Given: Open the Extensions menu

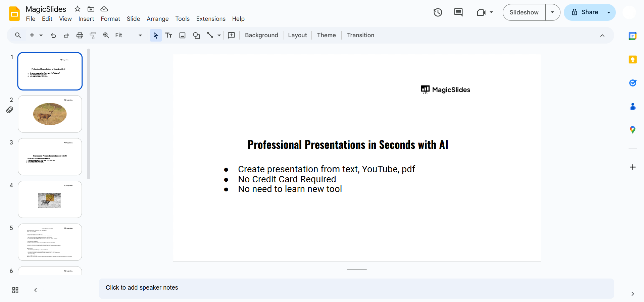Looking at the screenshot, I should 210,19.
